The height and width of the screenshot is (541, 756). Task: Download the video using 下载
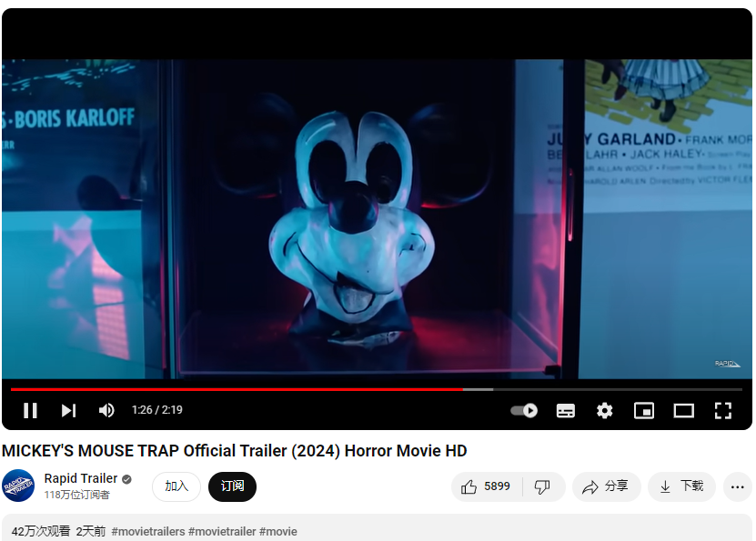681,486
